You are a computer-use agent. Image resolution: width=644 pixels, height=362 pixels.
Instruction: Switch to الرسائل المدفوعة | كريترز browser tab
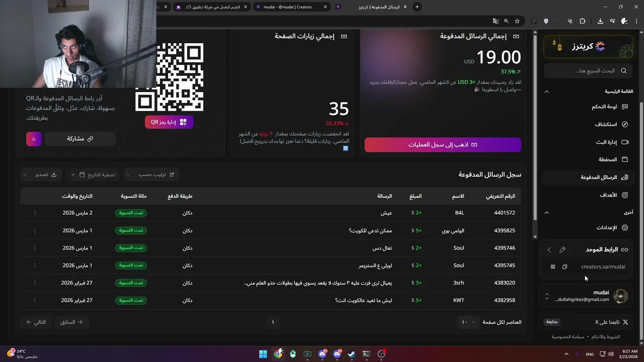coord(372,7)
